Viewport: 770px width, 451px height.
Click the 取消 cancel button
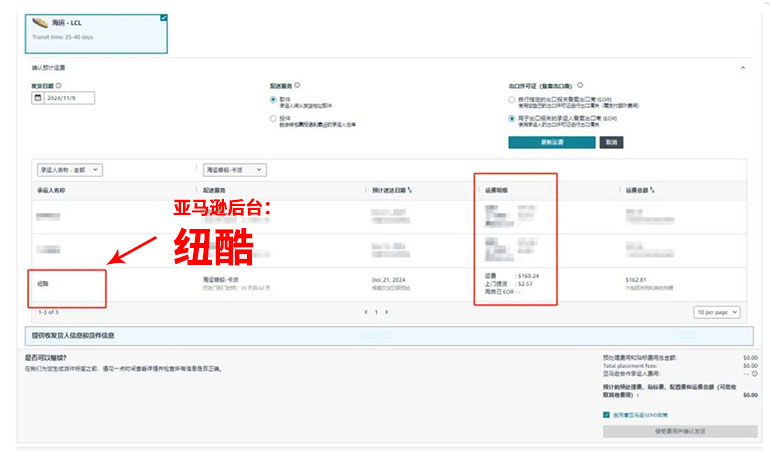pos(611,143)
